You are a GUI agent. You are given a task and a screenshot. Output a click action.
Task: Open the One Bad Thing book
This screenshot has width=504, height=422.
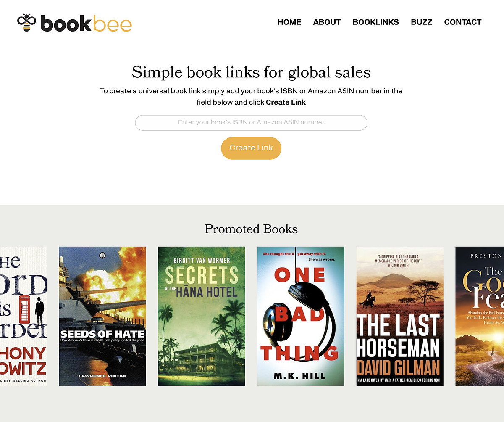pyautogui.click(x=301, y=316)
